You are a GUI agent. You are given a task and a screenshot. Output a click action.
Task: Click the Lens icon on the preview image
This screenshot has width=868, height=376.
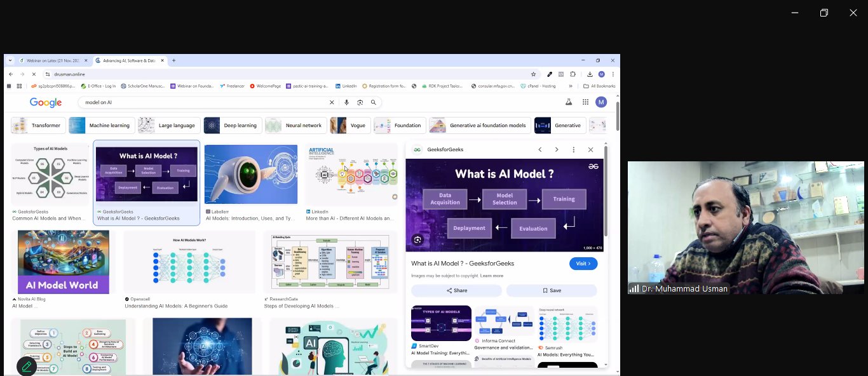(417, 239)
